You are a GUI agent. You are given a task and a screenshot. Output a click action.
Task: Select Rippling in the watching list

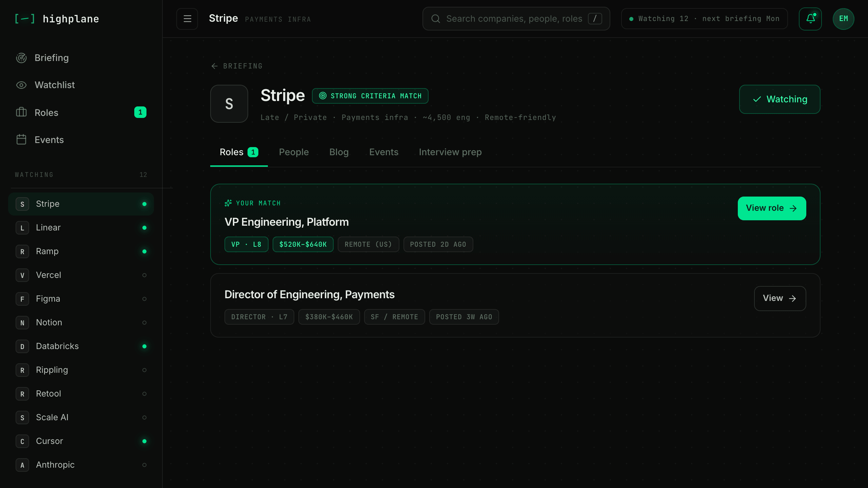(x=81, y=370)
